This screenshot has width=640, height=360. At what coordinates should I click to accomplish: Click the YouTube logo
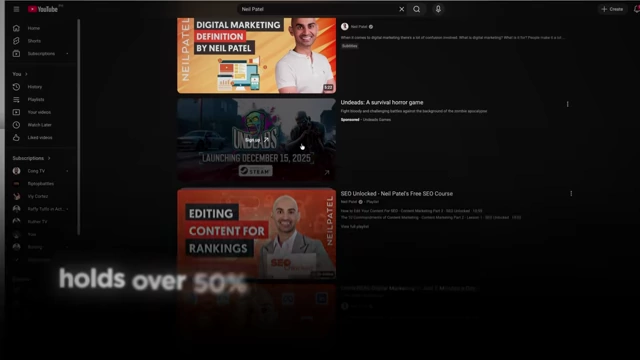pos(43,9)
